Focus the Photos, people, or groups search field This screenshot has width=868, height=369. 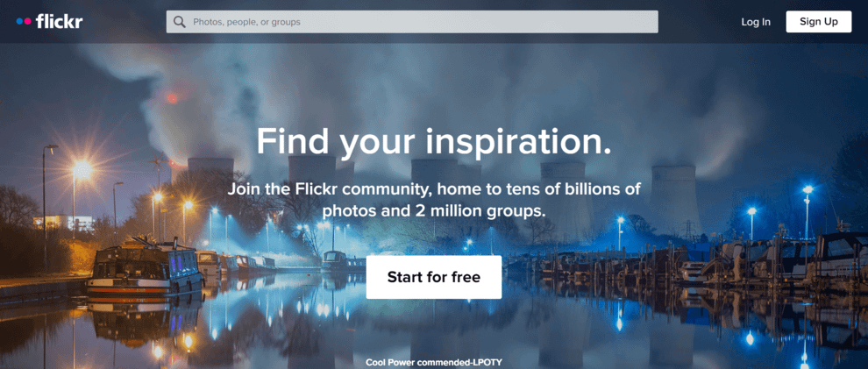tap(412, 22)
